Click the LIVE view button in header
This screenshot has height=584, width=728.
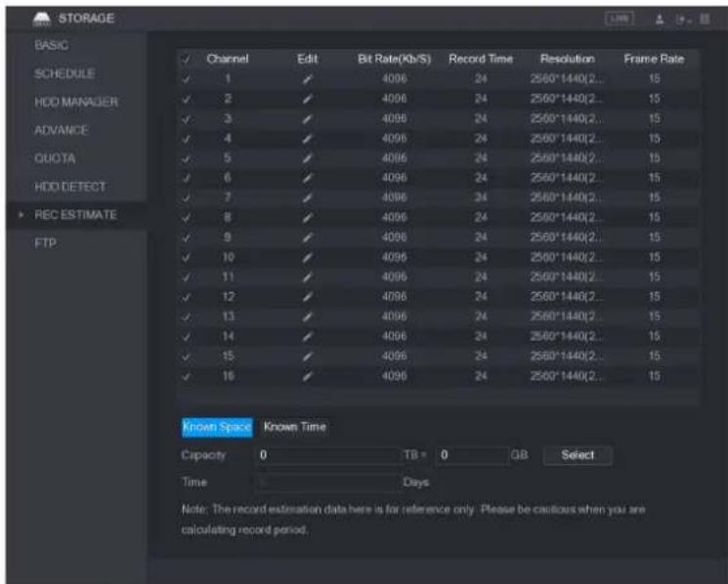coord(620,19)
